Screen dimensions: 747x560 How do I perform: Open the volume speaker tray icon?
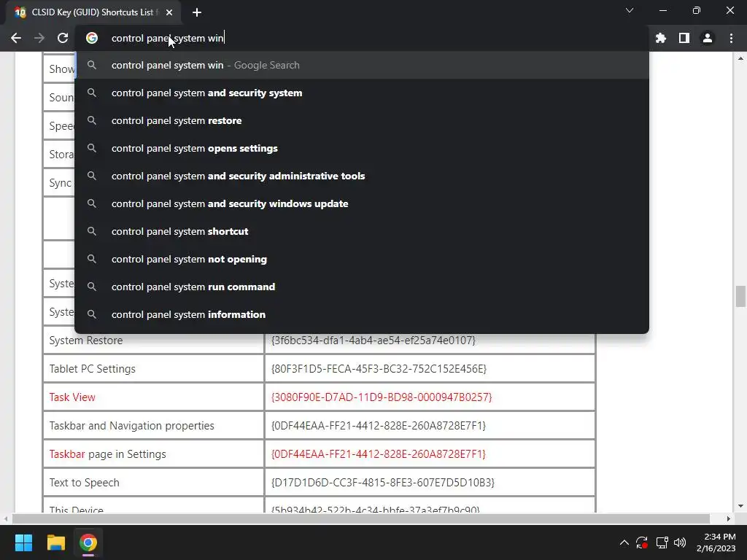click(680, 542)
